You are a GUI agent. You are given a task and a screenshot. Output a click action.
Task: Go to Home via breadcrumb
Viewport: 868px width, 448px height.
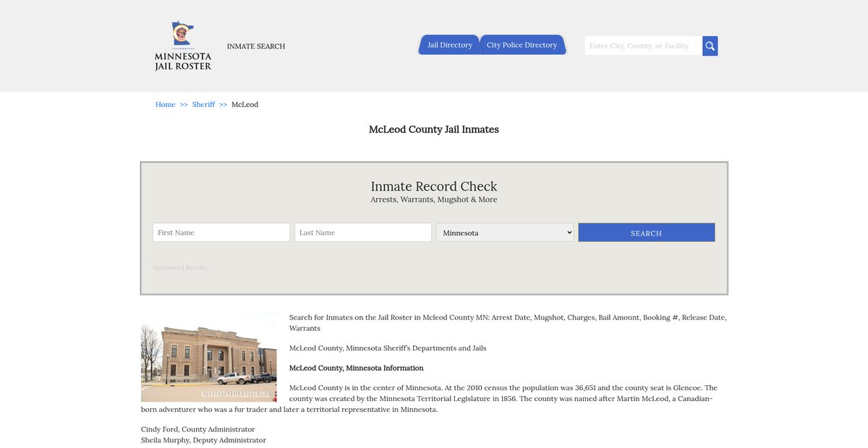pos(165,105)
